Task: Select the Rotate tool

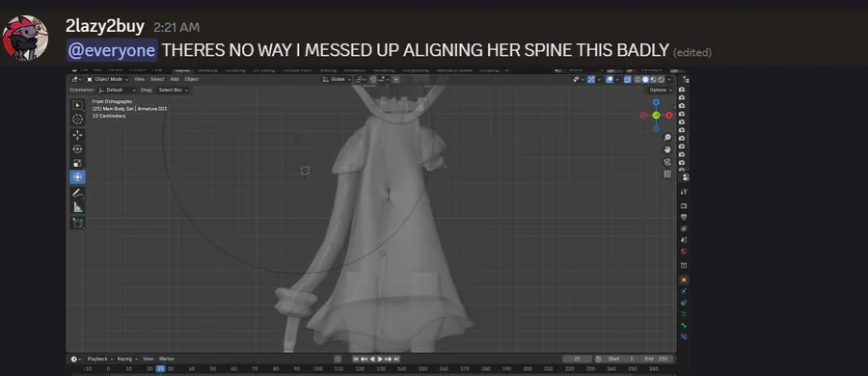Action: tap(77, 149)
